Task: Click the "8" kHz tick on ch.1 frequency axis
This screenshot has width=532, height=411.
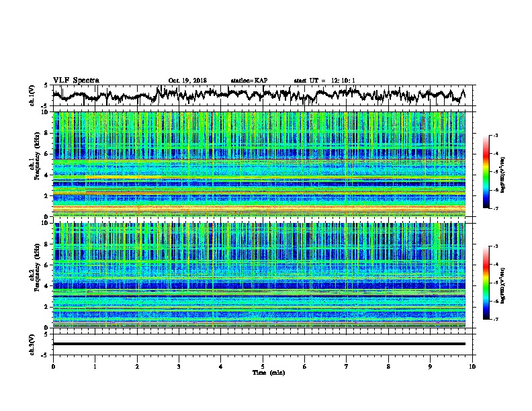Action: 46,133
